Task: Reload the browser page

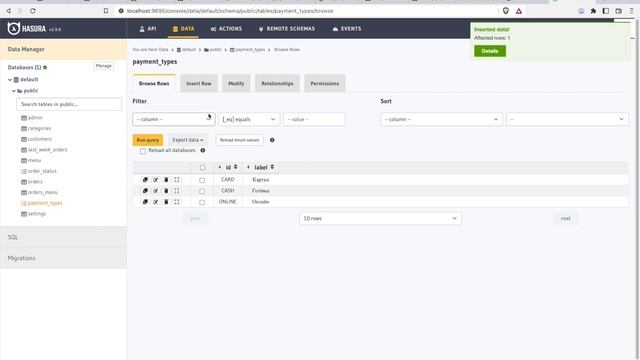Action: (33, 11)
